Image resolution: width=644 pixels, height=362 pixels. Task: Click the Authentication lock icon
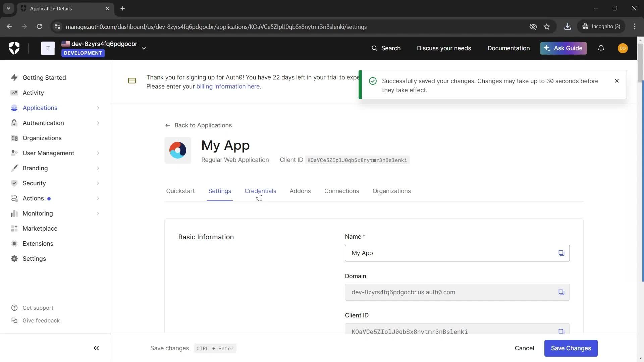(x=14, y=123)
